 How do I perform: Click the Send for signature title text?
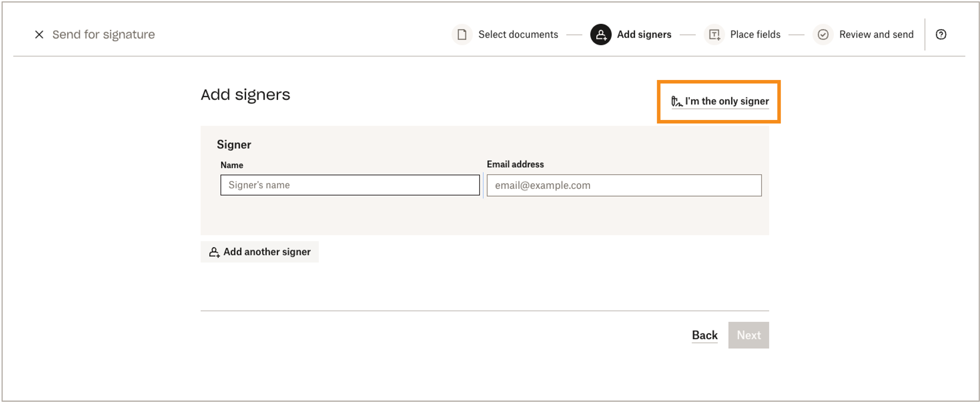click(103, 35)
